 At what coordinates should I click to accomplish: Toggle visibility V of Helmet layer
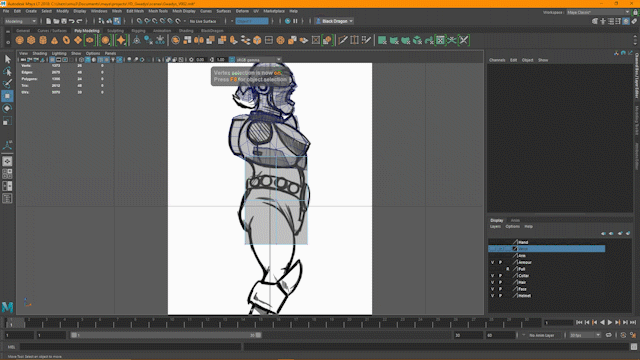(492, 296)
